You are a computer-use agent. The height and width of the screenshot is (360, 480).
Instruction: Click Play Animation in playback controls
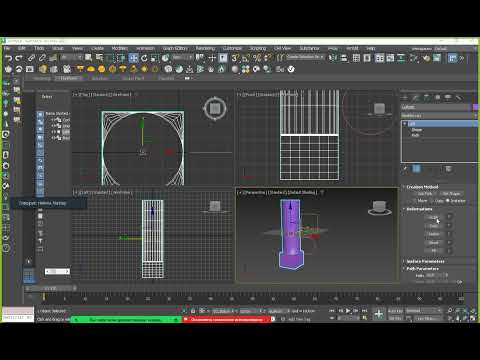coord(348,310)
